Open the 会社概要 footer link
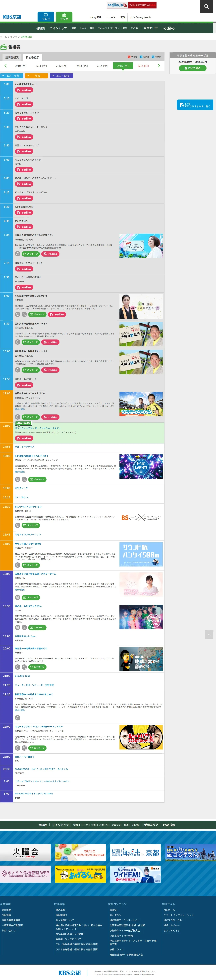This screenshot has height=980, width=216. (x=6, y=910)
